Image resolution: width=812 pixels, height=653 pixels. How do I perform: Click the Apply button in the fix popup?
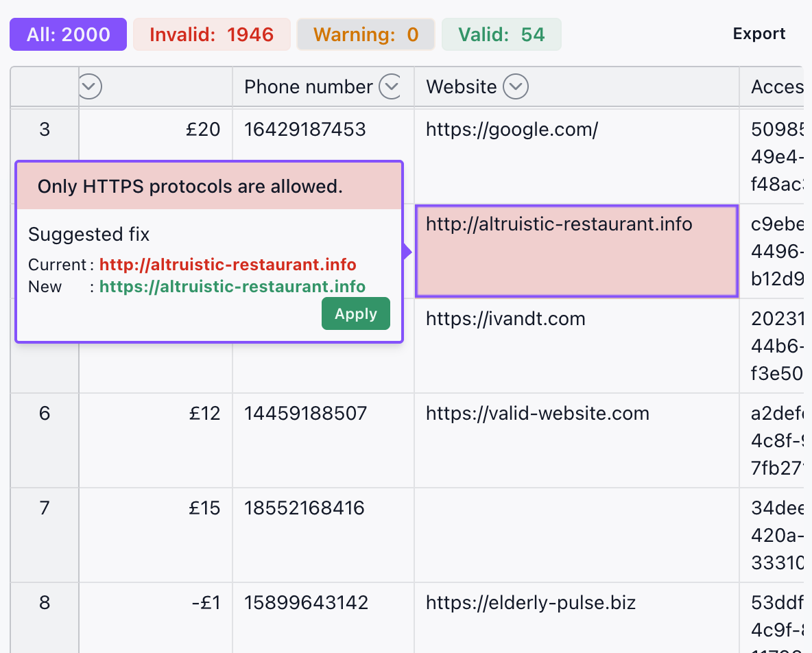click(355, 313)
